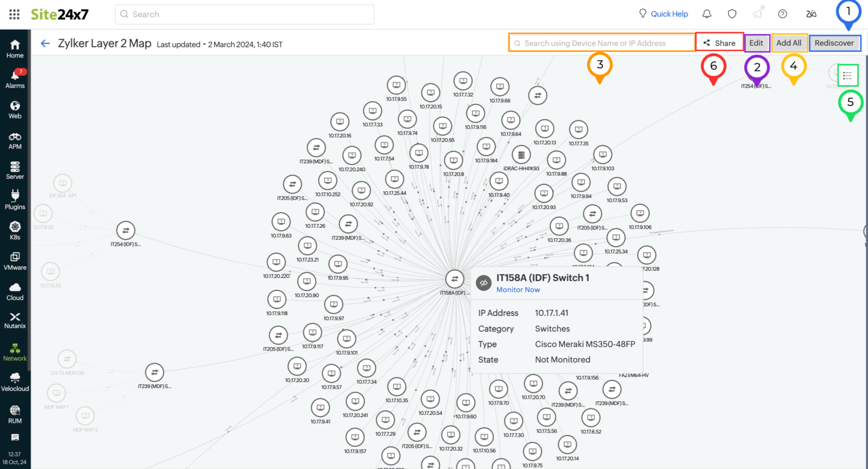The width and height of the screenshot is (868, 469).
Task: Click the Add All button
Action: pyautogui.click(x=788, y=43)
